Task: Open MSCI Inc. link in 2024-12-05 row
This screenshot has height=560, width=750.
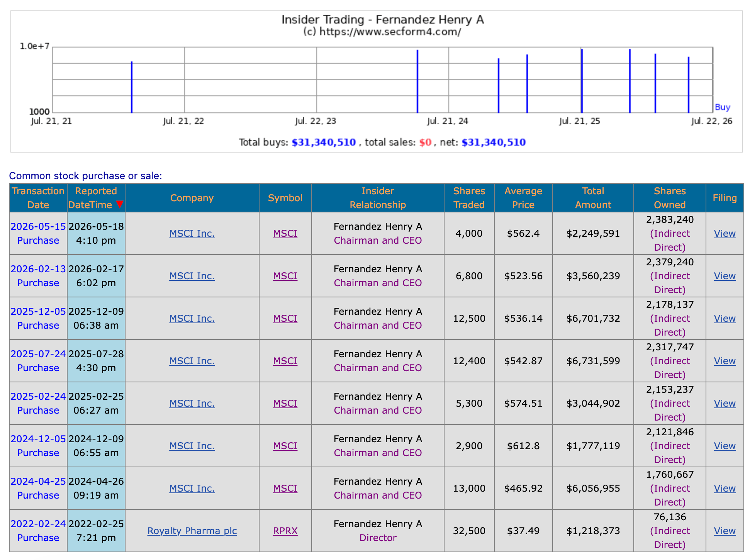Action: pyautogui.click(x=192, y=446)
